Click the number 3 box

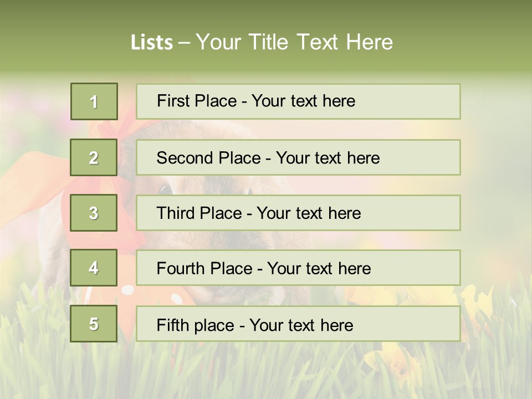click(x=94, y=213)
